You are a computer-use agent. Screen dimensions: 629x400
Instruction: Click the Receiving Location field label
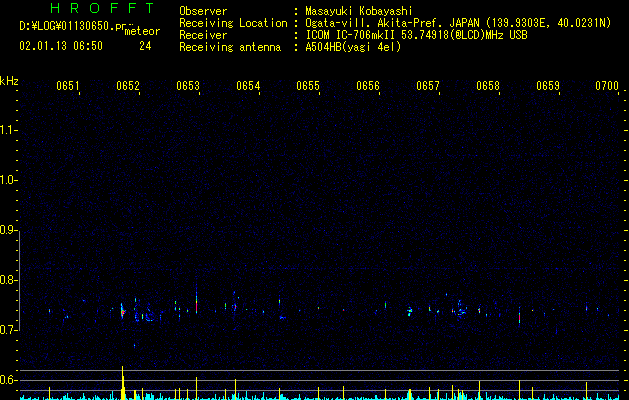233,23
